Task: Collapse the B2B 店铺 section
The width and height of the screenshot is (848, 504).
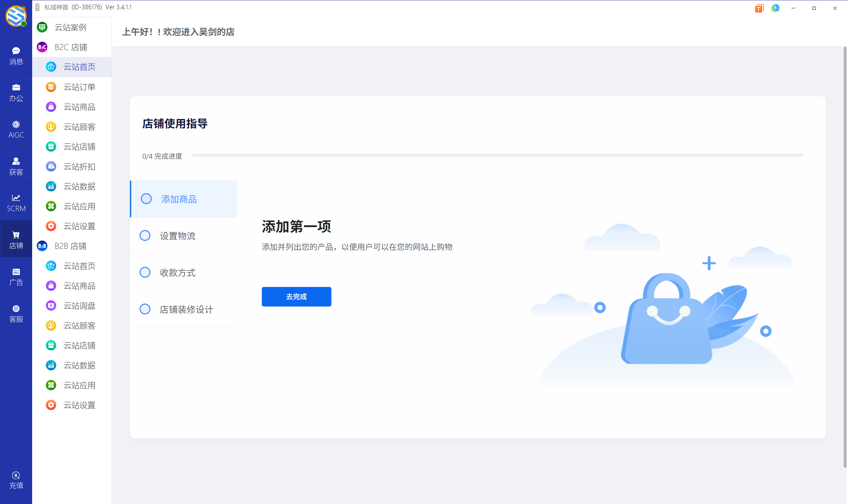Action: pos(71,246)
